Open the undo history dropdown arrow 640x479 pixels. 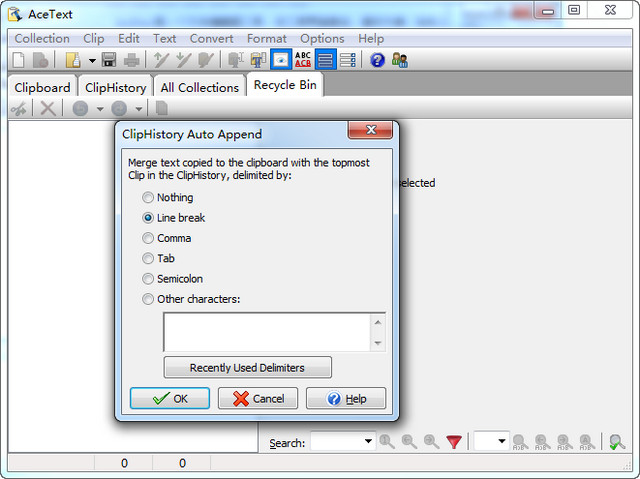[100, 109]
